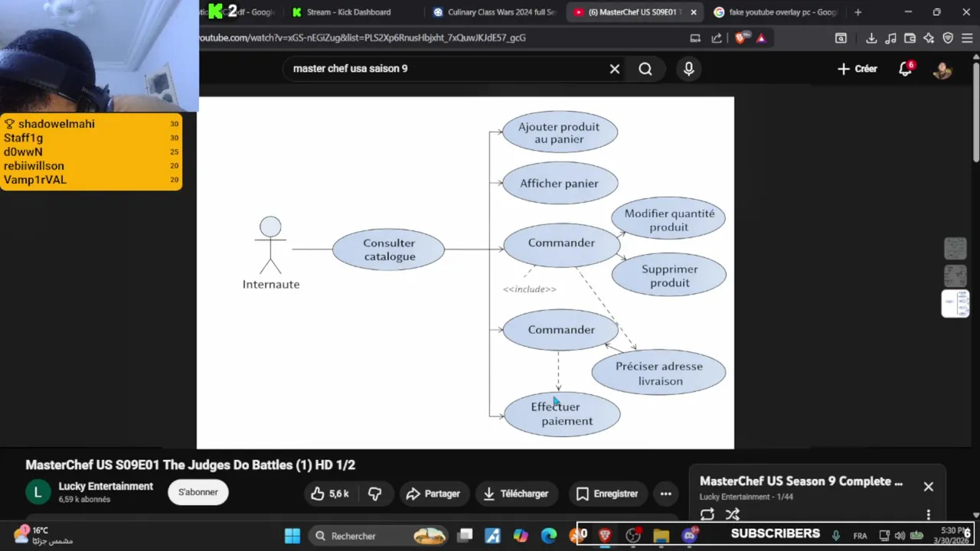Open the browser hamburger main menu

[967, 37]
